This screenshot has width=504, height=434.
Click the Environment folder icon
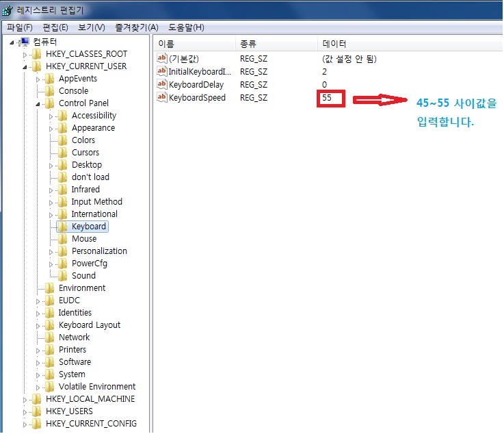[x=49, y=288]
